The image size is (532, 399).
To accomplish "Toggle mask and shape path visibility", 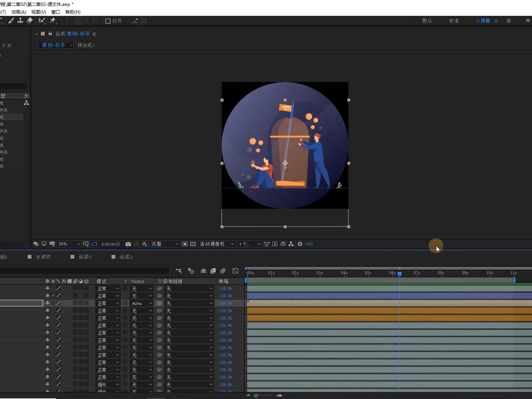I will pyautogui.click(x=94, y=244).
